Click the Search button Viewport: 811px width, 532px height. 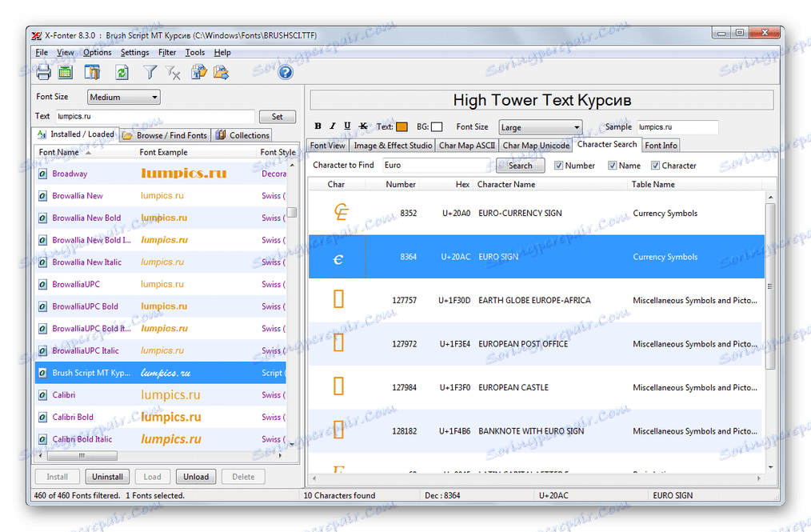click(521, 166)
